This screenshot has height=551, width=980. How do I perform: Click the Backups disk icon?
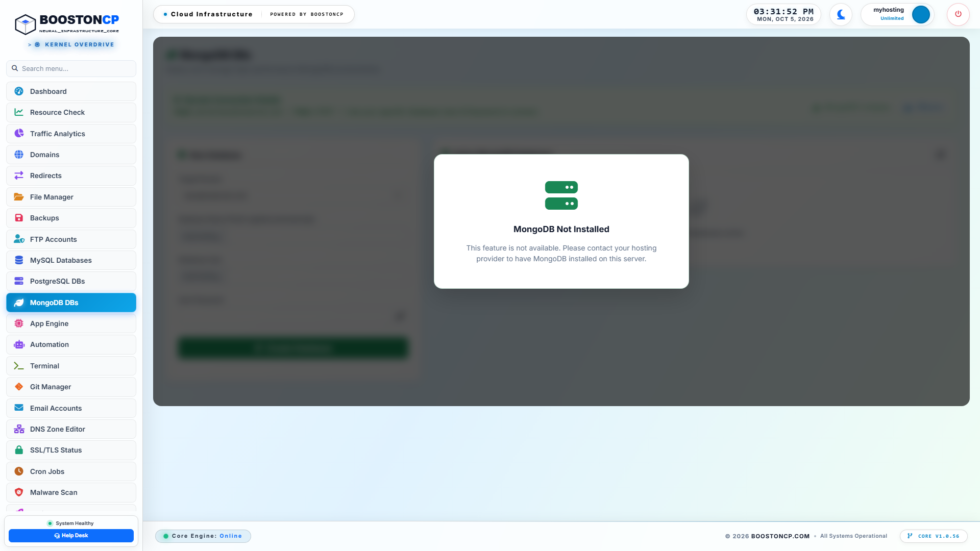click(x=19, y=218)
